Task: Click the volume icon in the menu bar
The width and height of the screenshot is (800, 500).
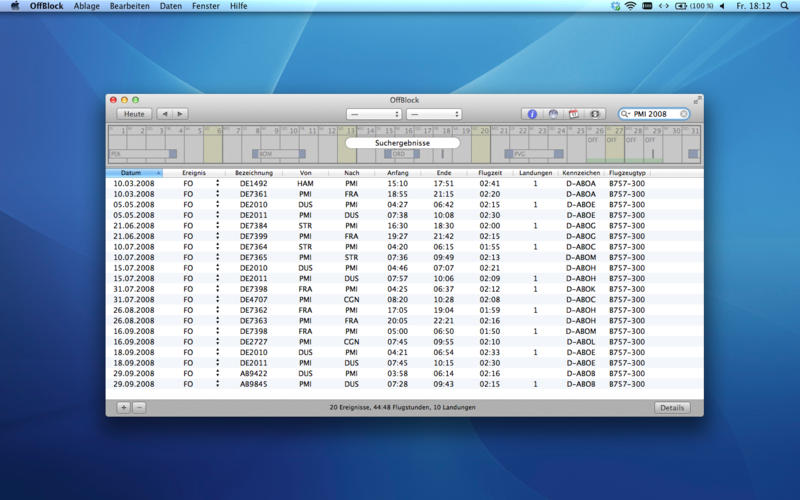Action: pyautogui.click(x=722, y=6)
